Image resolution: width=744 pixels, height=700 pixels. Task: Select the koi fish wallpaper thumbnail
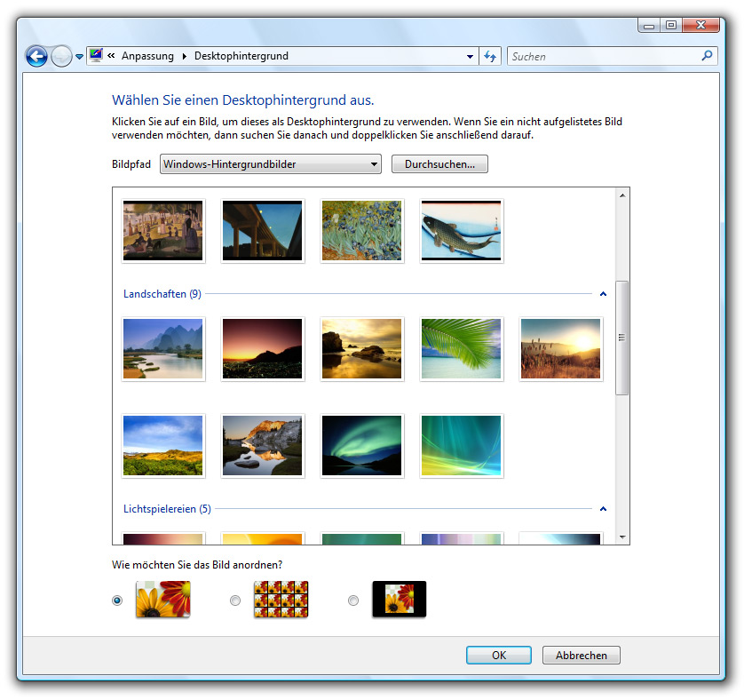[x=462, y=231]
